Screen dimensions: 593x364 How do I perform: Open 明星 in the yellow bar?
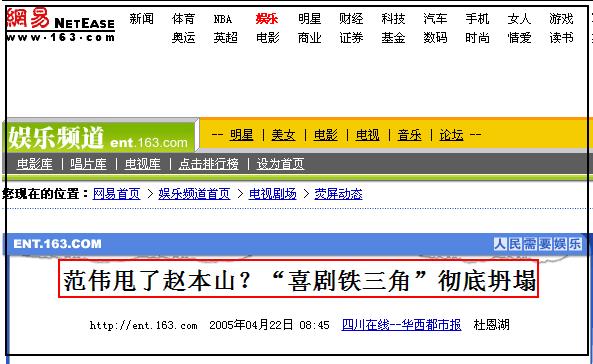click(241, 135)
